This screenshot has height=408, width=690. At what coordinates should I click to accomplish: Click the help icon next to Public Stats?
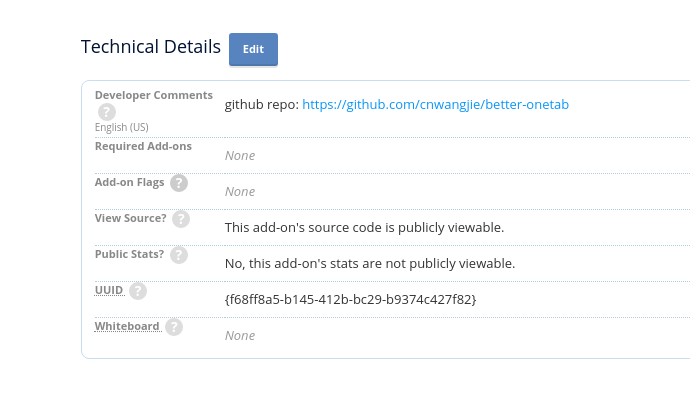pyautogui.click(x=179, y=255)
